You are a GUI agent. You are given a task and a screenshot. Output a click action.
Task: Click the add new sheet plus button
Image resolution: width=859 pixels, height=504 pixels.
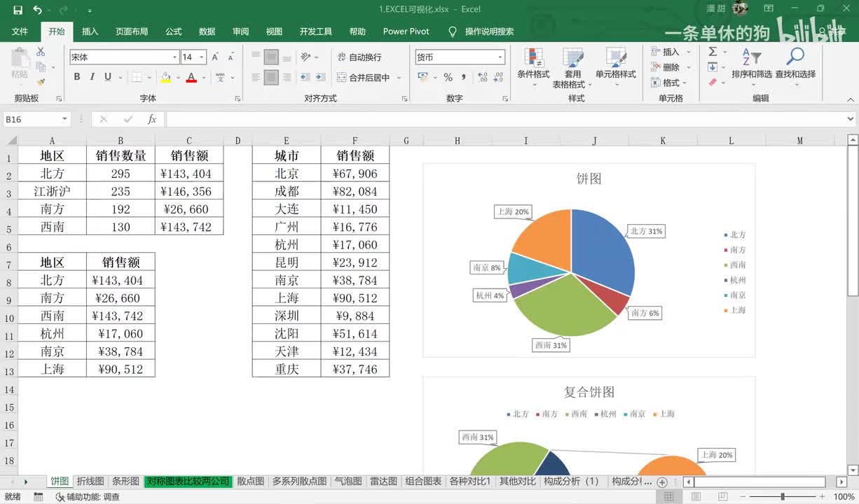coord(662,482)
